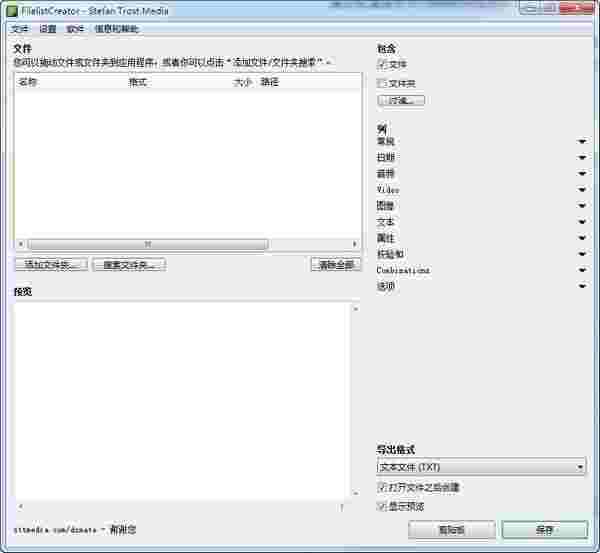The width and height of the screenshot is (600, 553).
Task: Click the 剪贴板 clipboard button
Action: pos(452,530)
